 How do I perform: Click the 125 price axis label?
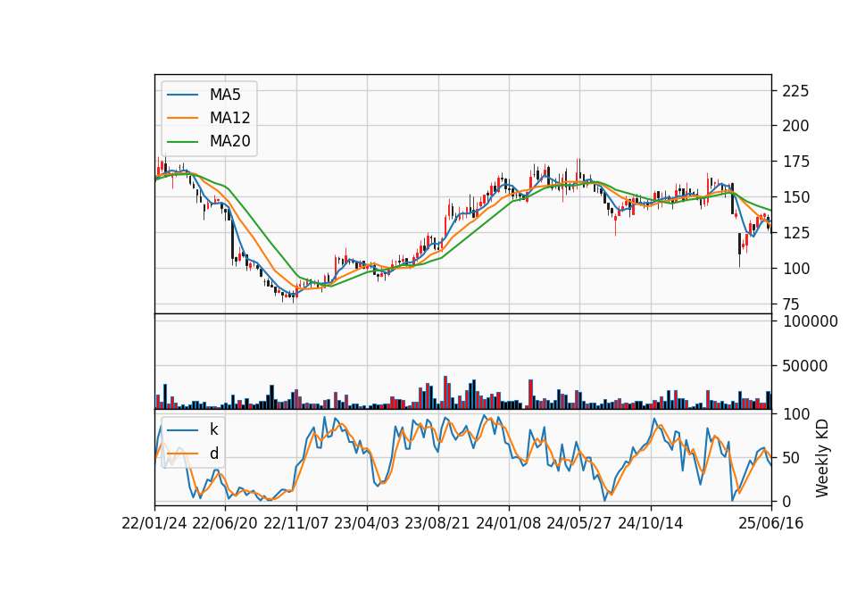(795, 233)
